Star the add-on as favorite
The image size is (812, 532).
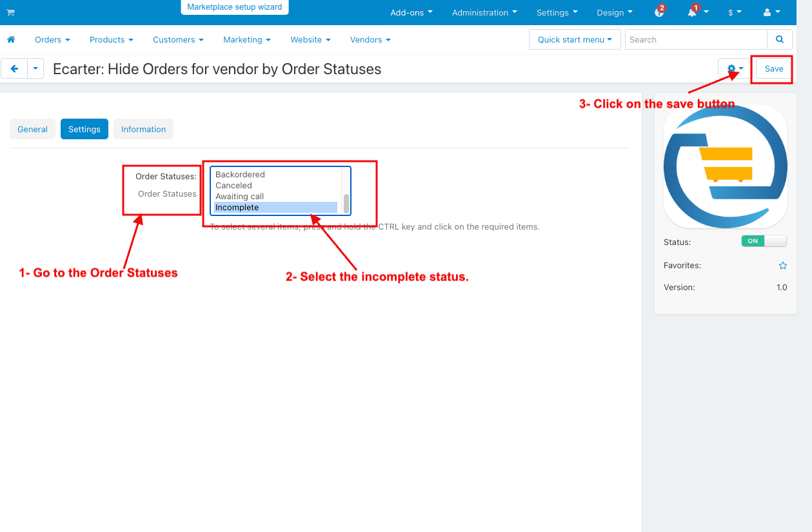(783, 265)
